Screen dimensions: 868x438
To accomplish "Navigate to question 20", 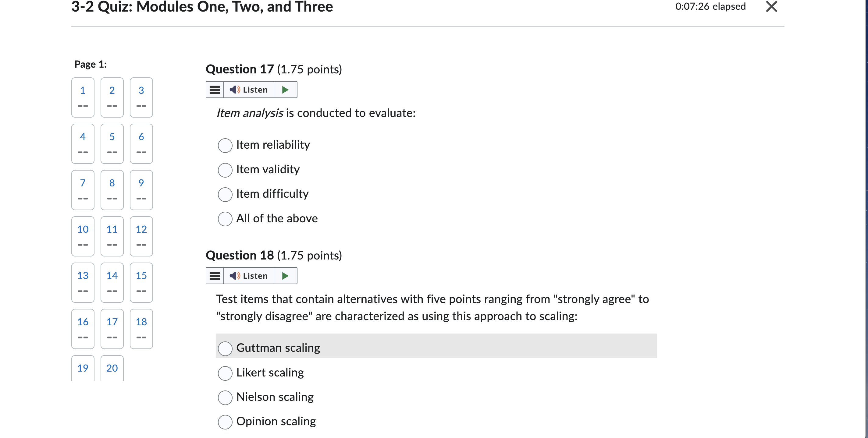I will pos(112,368).
